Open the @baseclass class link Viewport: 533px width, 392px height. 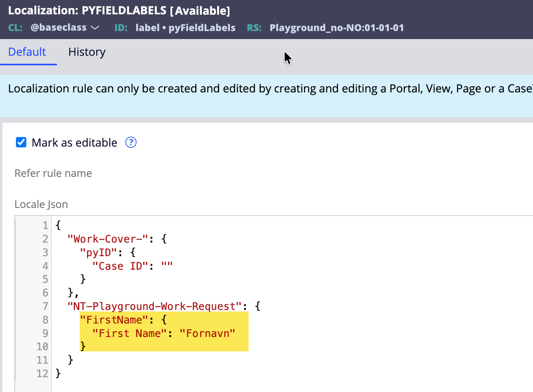(59, 27)
